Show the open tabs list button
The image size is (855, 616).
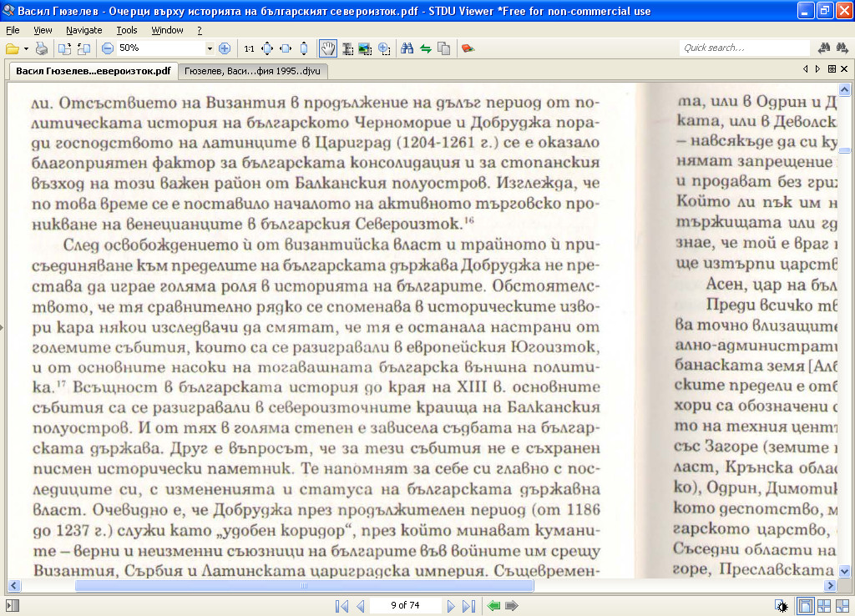(x=832, y=69)
